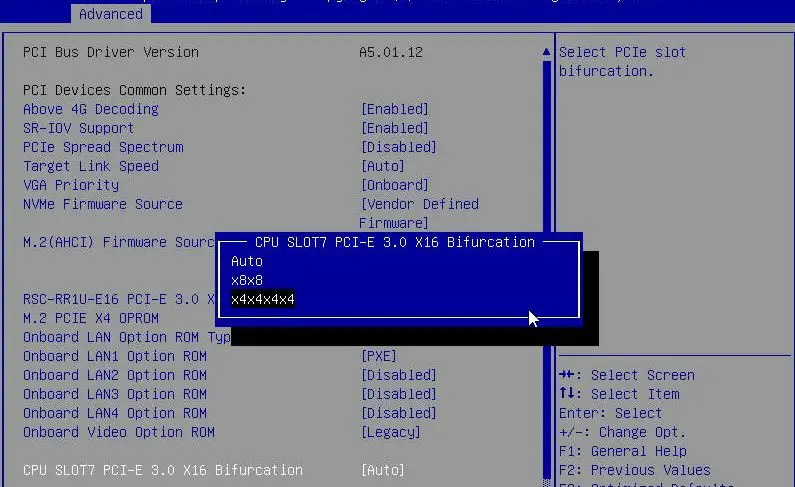
Task: Select the Advanced tab
Action: pyautogui.click(x=110, y=13)
